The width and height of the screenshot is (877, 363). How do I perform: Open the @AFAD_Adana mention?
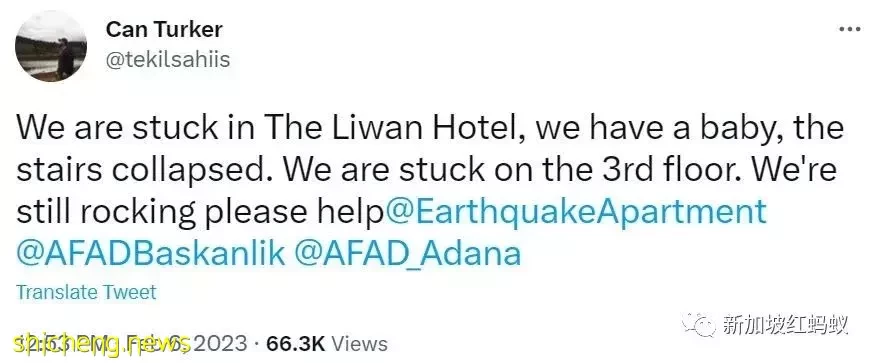(x=407, y=254)
